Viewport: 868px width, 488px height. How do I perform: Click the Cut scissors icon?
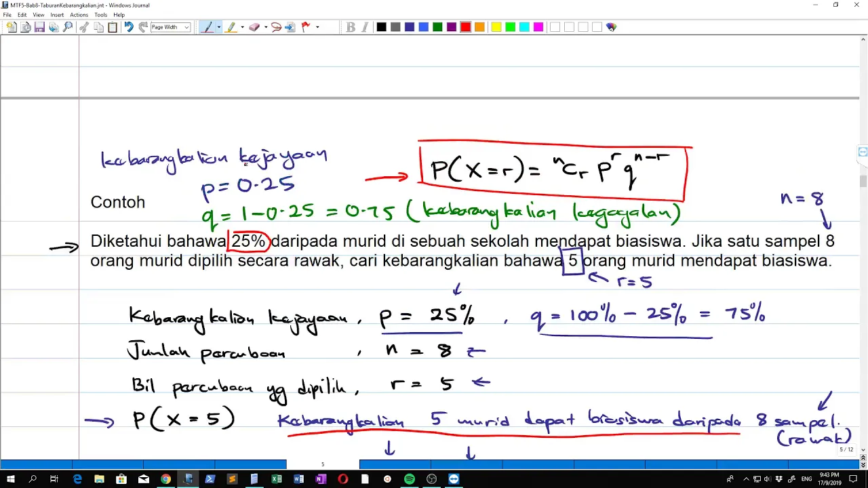point(84,27)
